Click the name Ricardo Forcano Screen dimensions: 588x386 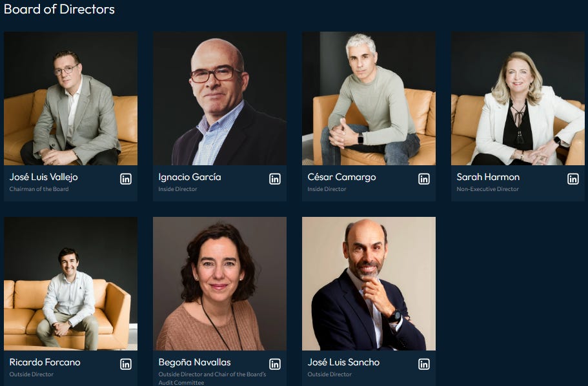click(45, 362)
